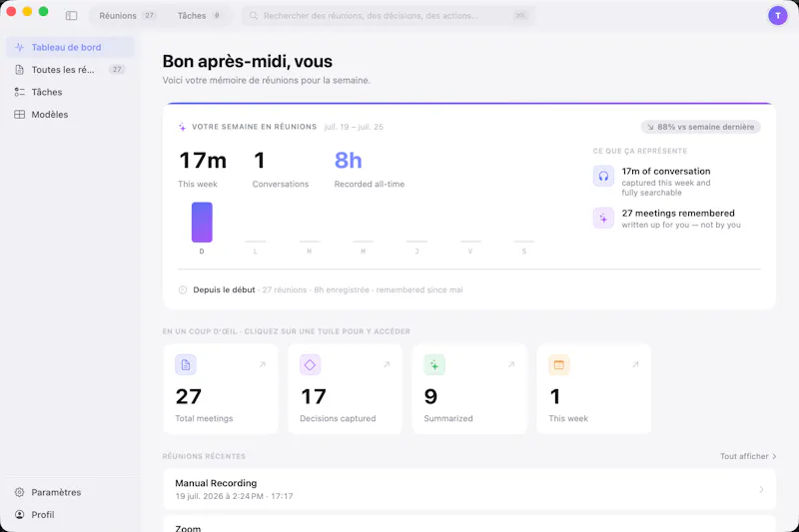Click the 27 Total meetings tile
This screenshot has width=799, height=532.
click(220, 389)
